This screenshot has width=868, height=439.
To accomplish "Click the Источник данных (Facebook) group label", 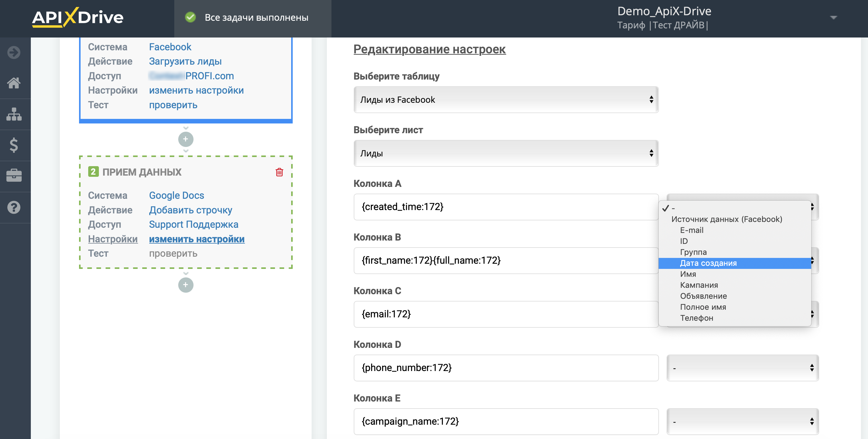I will tap(726, 219).
